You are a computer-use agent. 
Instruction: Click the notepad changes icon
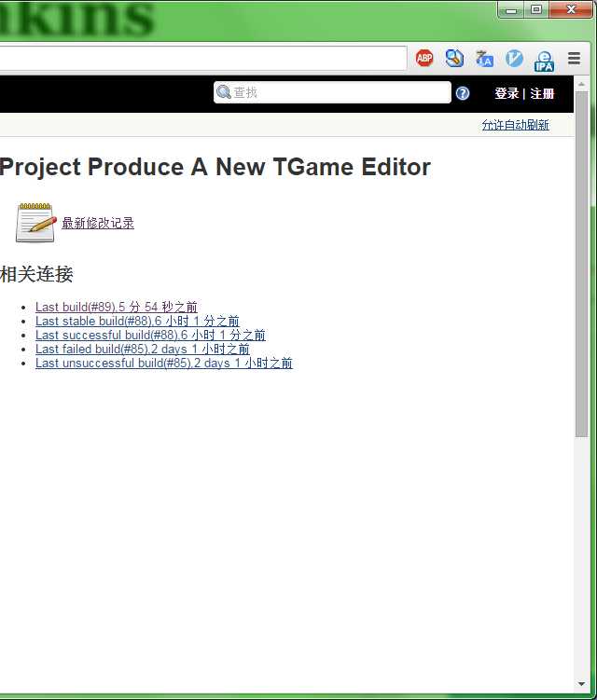[x=36, y=223]
